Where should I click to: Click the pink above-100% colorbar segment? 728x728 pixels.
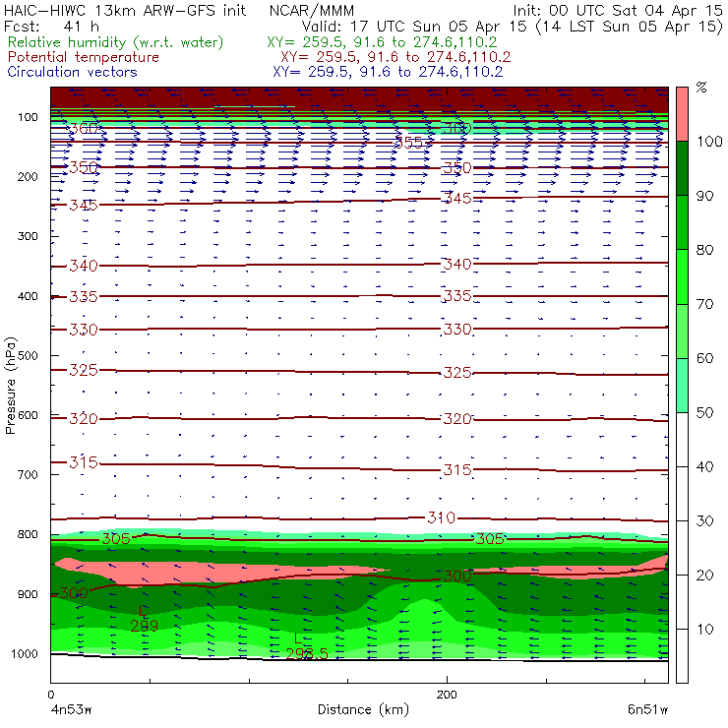click(x=682, y=114)
